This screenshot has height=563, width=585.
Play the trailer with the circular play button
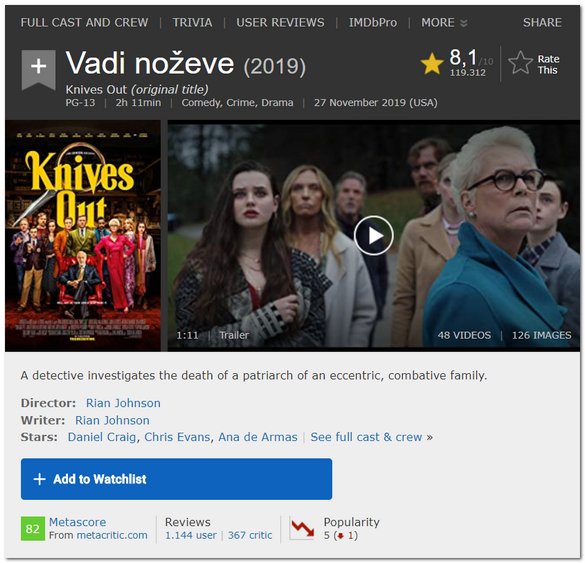[373, 235]
